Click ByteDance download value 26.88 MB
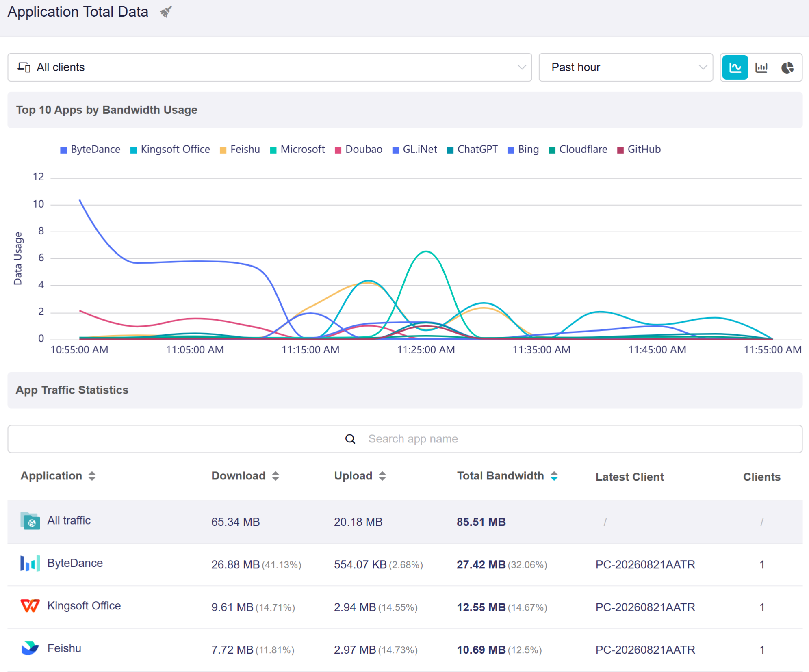The image size is (809, 672). (x=236, y=565)
